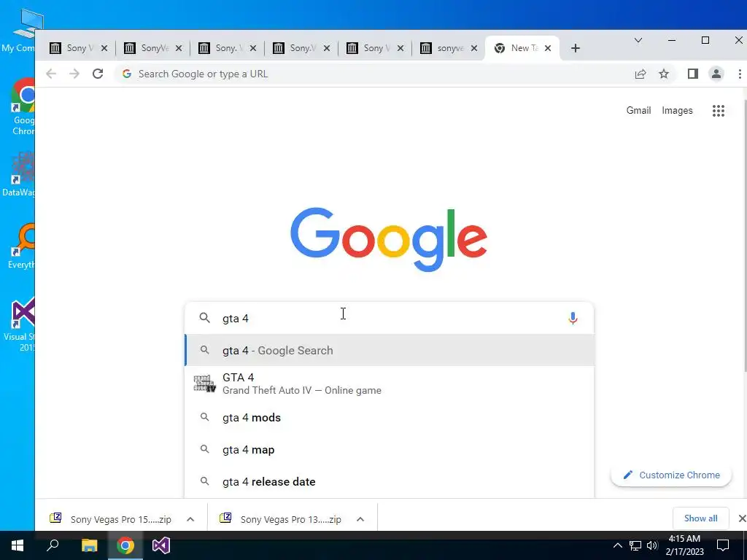Click in the Google search box text

[x=391, y=318]
